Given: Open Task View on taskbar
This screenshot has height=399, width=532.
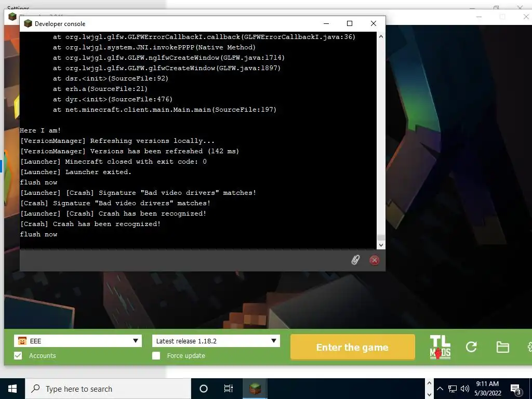Looking at the screenshot, I should click(x=229, y=389).
